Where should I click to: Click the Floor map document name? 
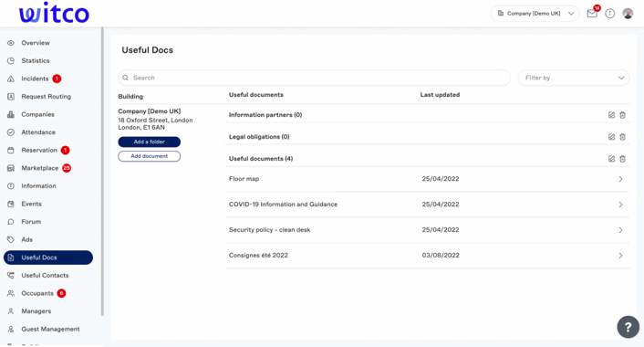tap(244, 179)
